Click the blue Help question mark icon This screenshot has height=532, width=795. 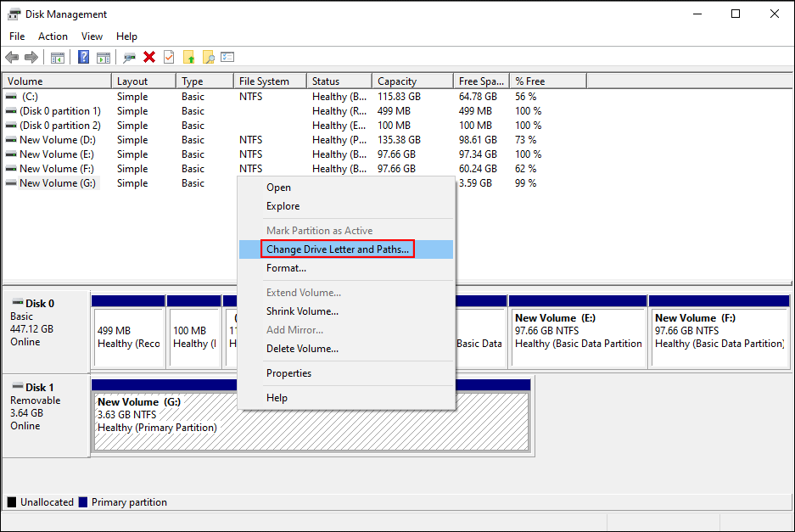tap(84, 57)
